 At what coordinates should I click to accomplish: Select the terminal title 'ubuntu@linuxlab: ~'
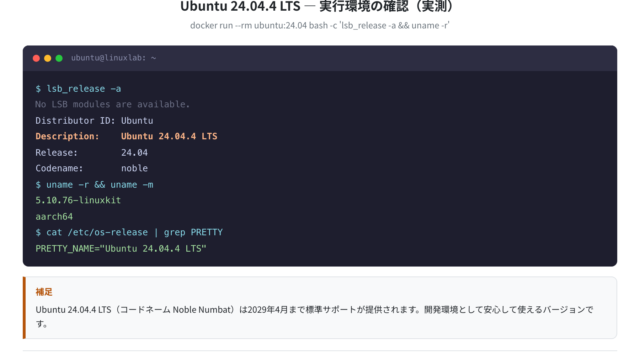tap(113, 58)
